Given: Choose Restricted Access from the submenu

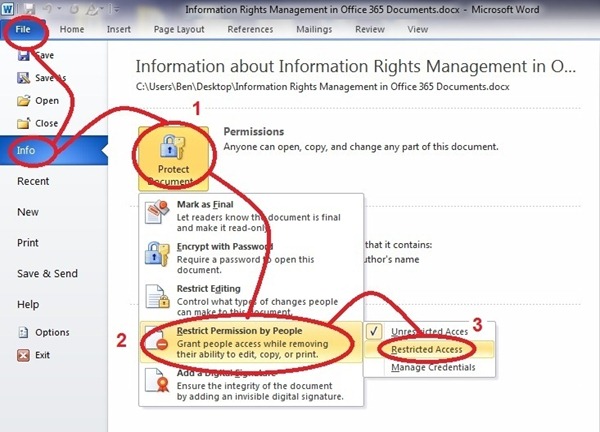Looking at the screenshot, I should pyautogui.click(x=429, y=349).
